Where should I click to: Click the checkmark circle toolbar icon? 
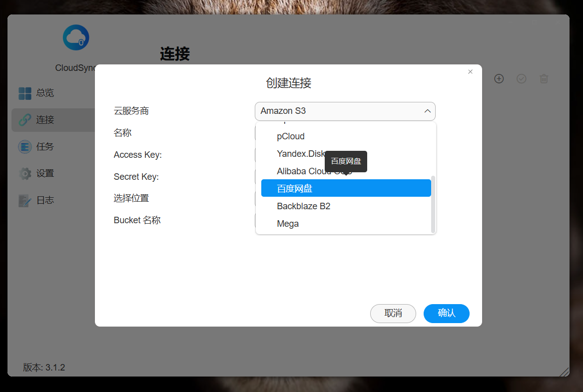(521, 79)
